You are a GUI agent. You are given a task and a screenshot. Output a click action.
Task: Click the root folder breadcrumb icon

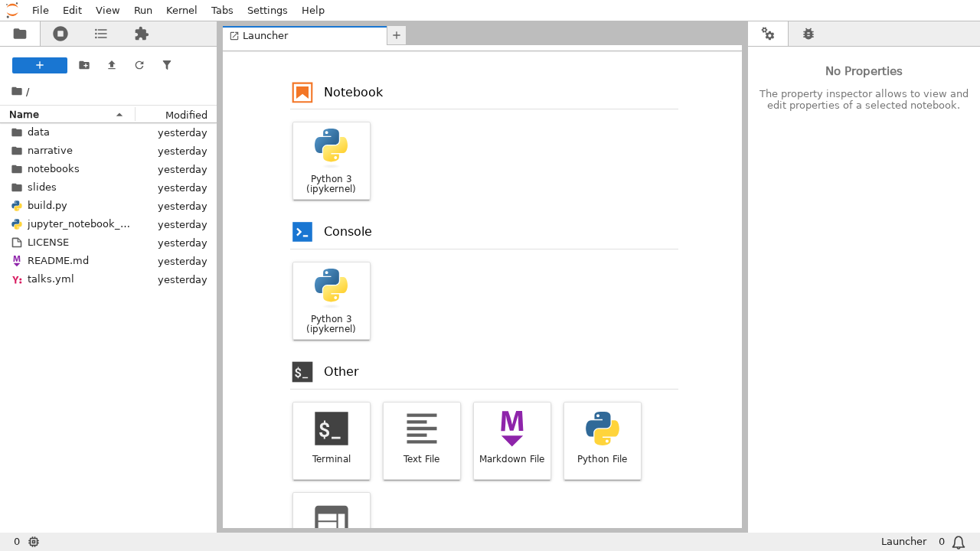(17, 91)
